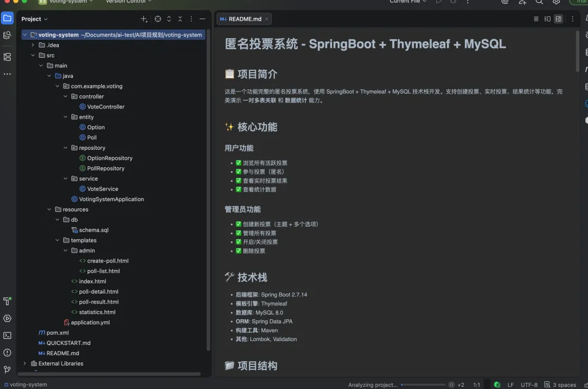
Task: Select application.yml file
Action: coord(87,322)
